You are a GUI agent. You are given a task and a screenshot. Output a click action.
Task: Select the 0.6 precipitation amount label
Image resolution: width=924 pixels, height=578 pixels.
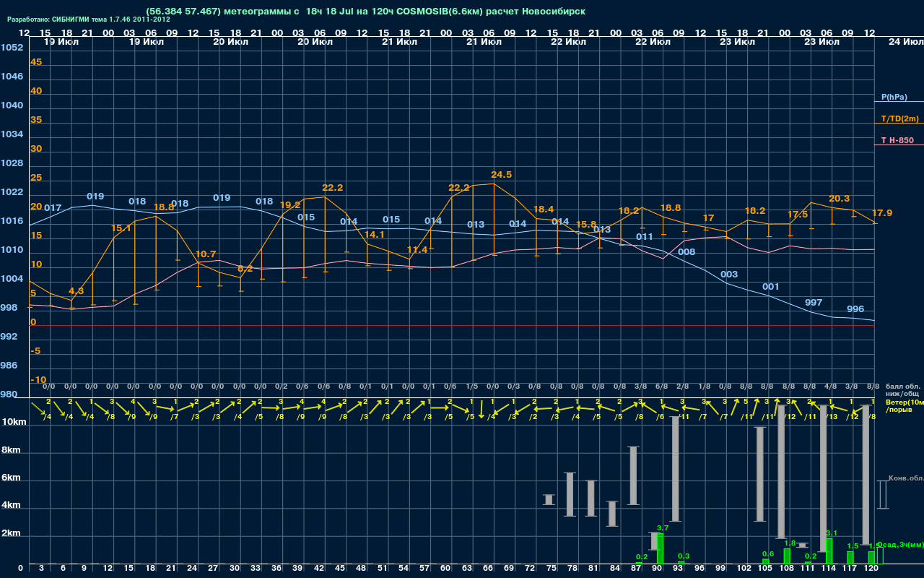(768, 553)
